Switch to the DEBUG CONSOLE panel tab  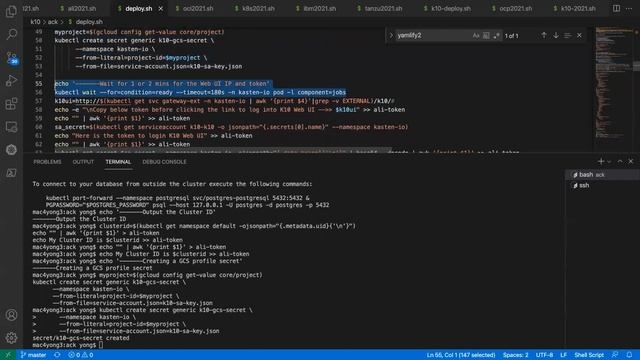tap(164, 162)
